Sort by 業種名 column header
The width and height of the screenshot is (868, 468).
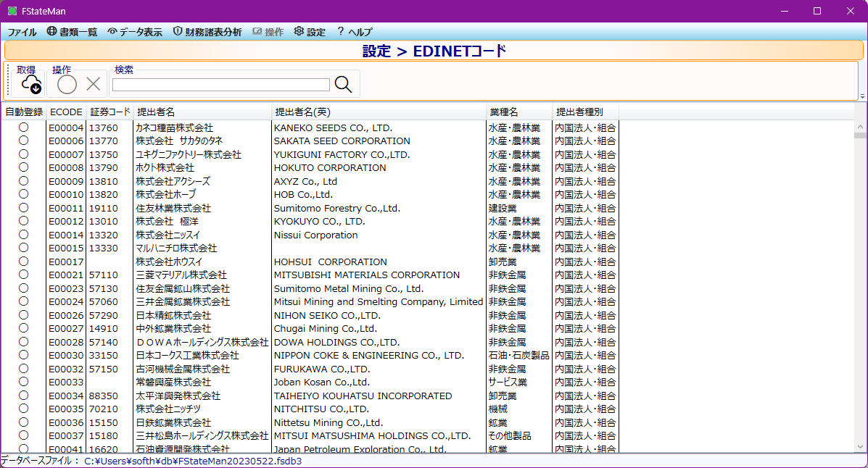point(519,112)
